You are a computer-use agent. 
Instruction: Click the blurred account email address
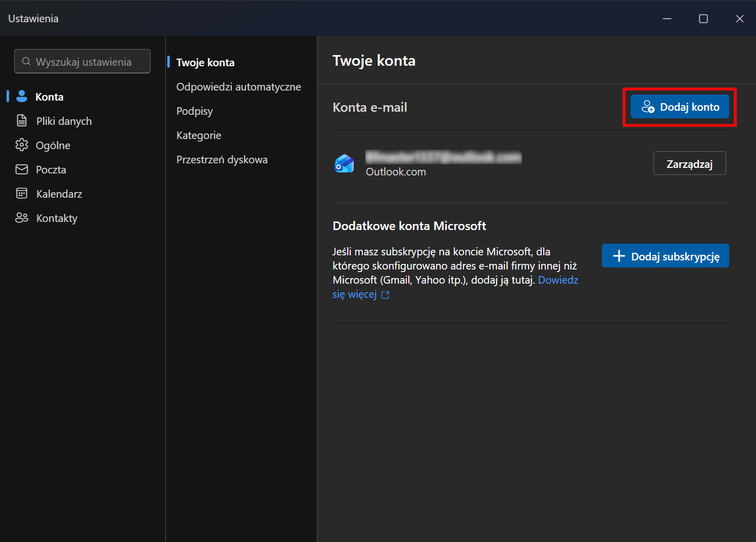(443, 157)
